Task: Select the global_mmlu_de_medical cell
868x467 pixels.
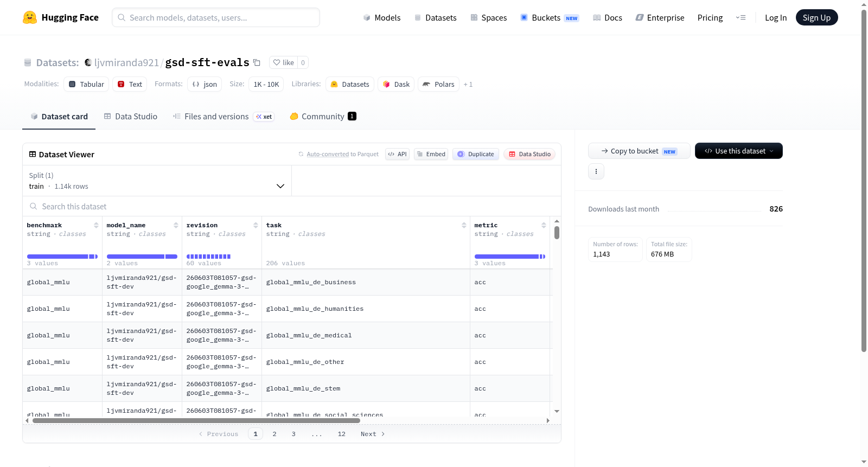Action: 366,335
